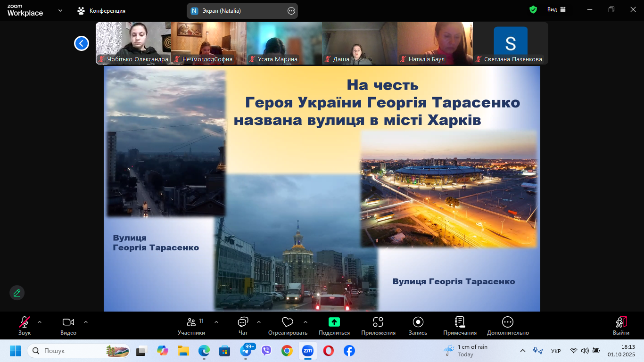The width and height of the screenshot is (644, 362).
Task: Open the Вид (View) layout menu
Action: click(556, 9)
